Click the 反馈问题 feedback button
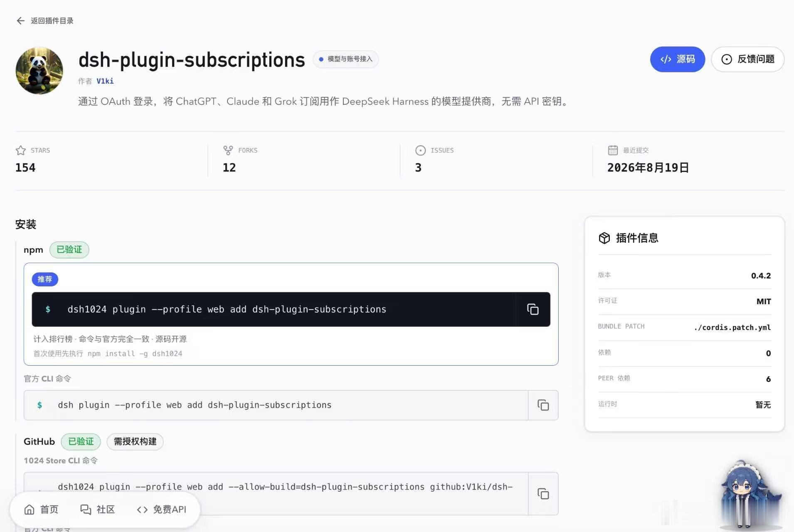Image resolution: width=794 pixels, height=532 pixels. tap(748, 59)
